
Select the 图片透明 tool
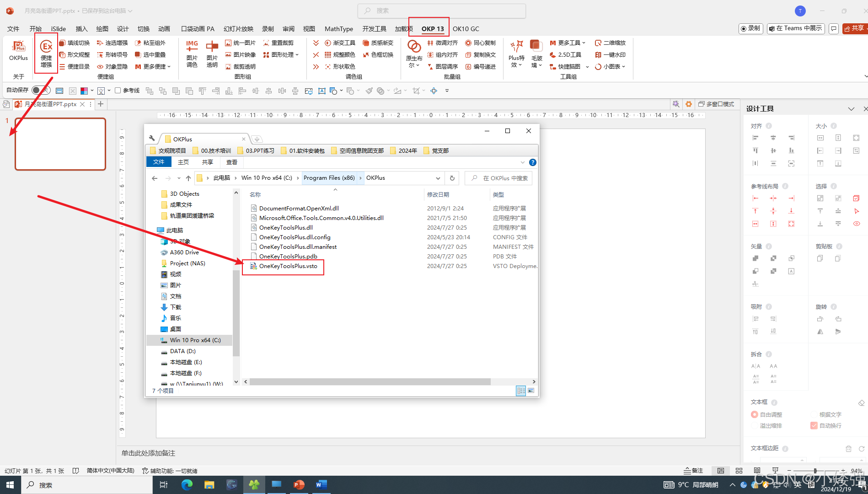pyautogui.click(x=212, y=54)
